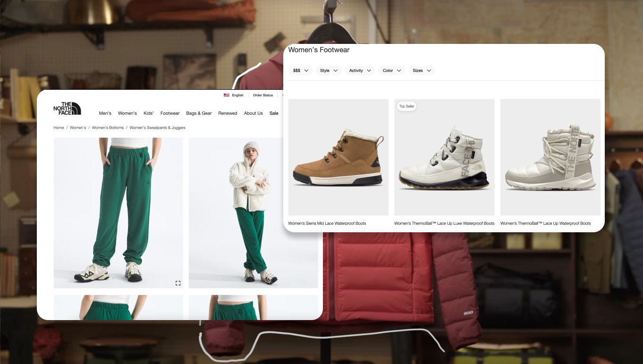Open the Bags & Gear menu
643x364 pixels.
pos(199,113)
